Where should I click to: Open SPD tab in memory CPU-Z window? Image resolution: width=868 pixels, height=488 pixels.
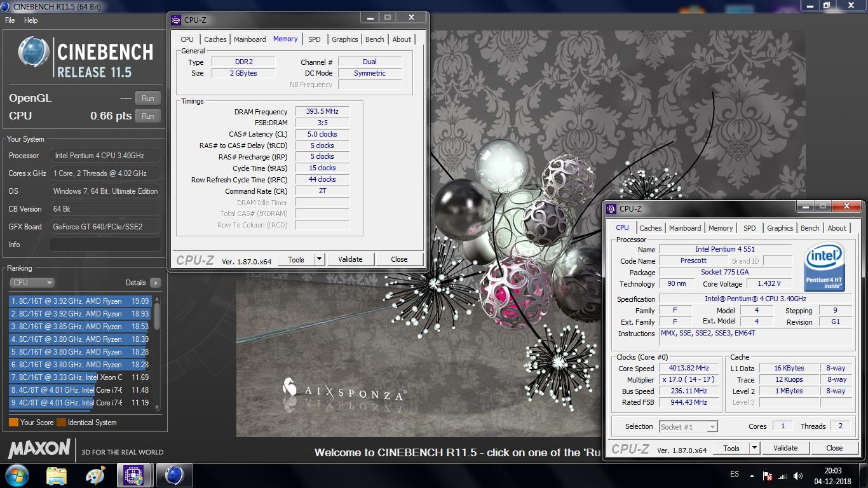pos(315,39)
